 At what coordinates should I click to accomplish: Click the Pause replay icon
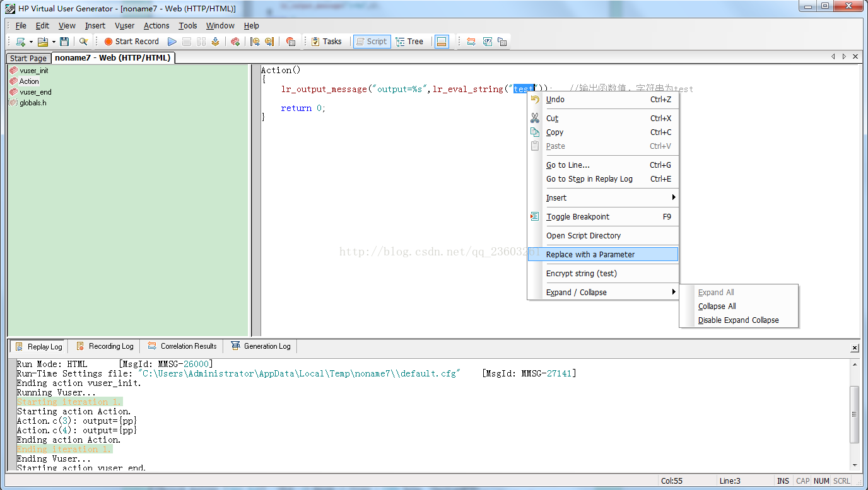click(201, 42)
